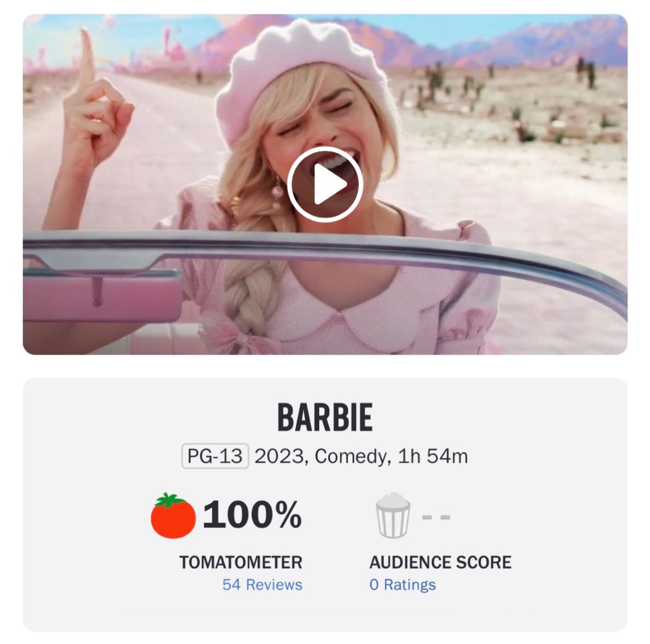Play the Barbie trailer video
The image size is (650, 644).
coord(325,184)
